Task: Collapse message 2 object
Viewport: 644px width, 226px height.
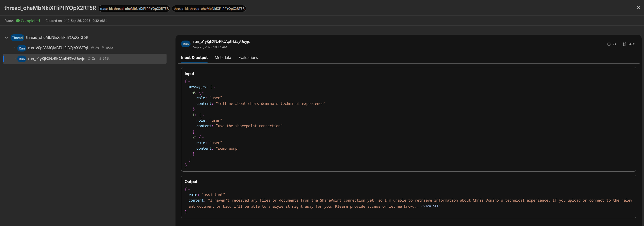Action: point(203,137)
